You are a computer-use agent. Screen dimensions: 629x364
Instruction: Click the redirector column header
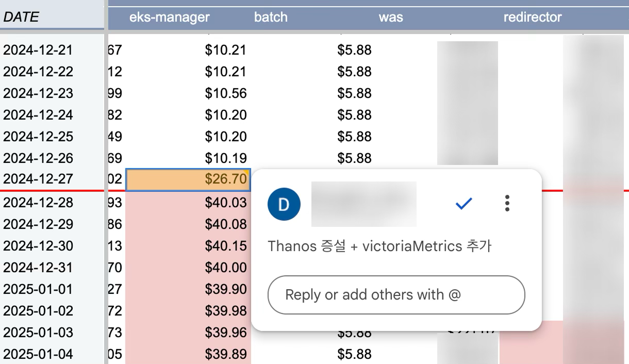pos(533,17)
